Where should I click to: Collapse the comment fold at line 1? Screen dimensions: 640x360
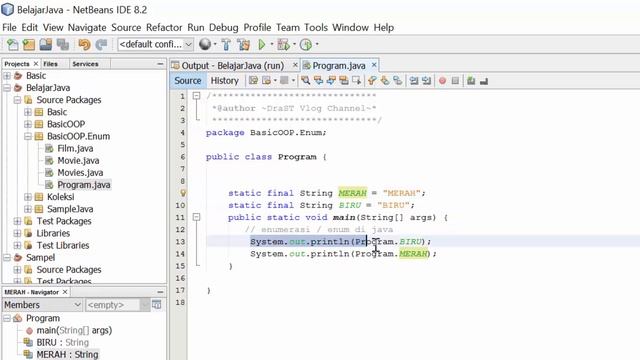coord(196,96)
